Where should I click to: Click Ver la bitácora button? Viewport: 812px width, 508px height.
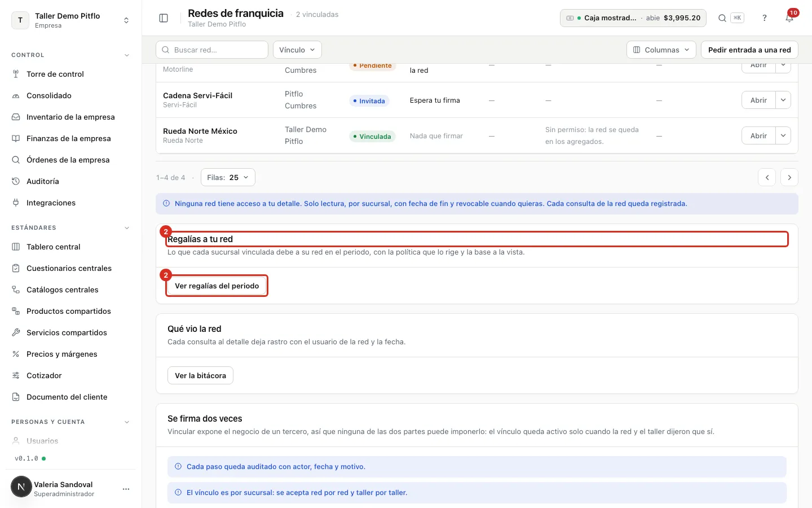(x=200, y=375)
